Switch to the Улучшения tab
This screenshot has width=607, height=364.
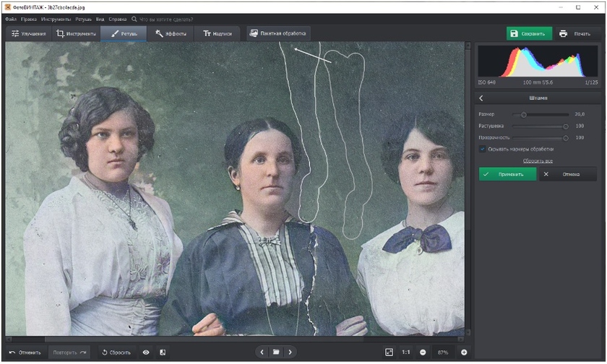point(29,33)
